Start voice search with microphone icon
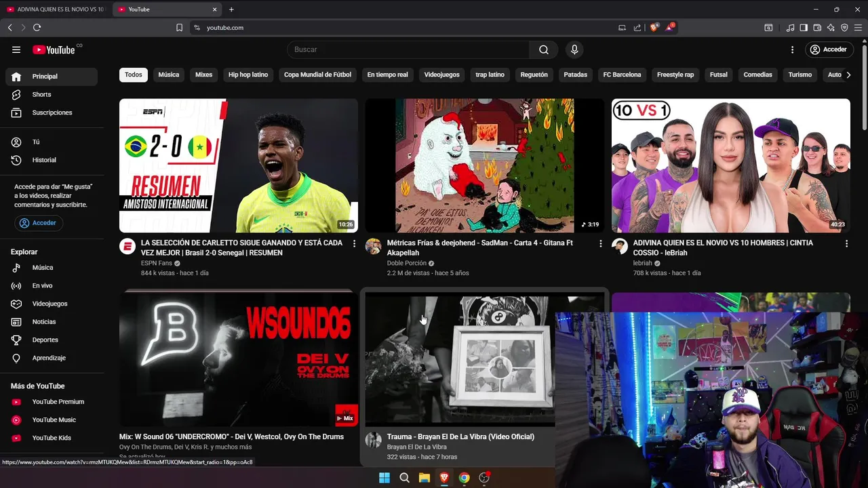Image resolution: width=868 pixels, height=488 pixels. tap(574, 49)
